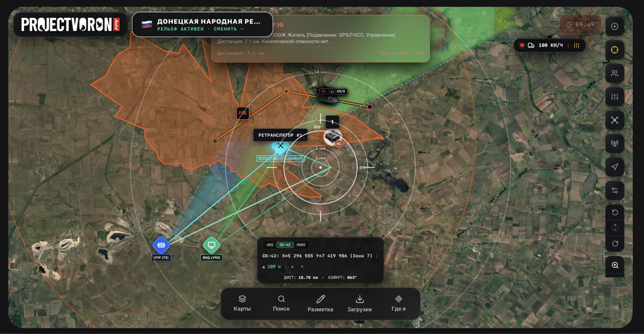The width and height of the screenshot is (644, 334).
Task: Zoom in with magnifier plus icon
Action: (x=615, y=265)
